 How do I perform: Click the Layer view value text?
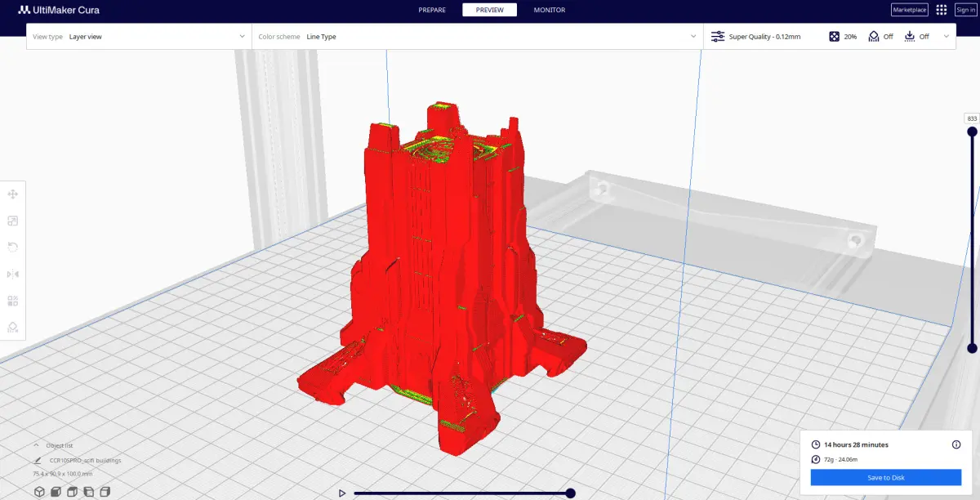coord(86,37)
